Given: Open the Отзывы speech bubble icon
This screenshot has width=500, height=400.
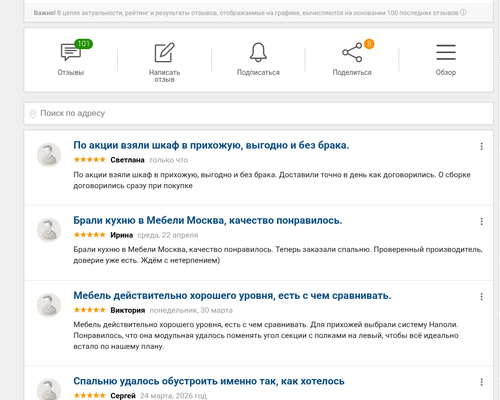Looking at the screenshot, I should pos(71,52).
